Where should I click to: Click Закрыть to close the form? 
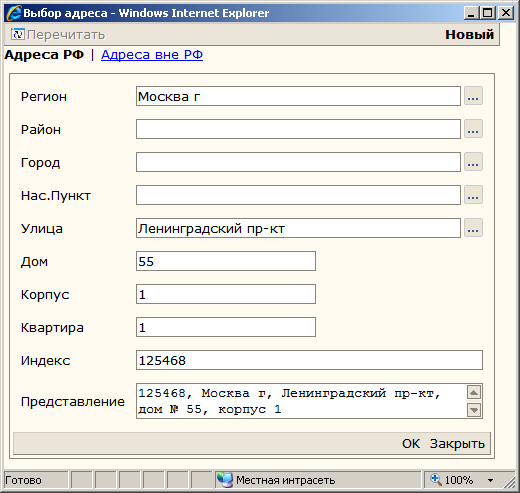(457, 444)
